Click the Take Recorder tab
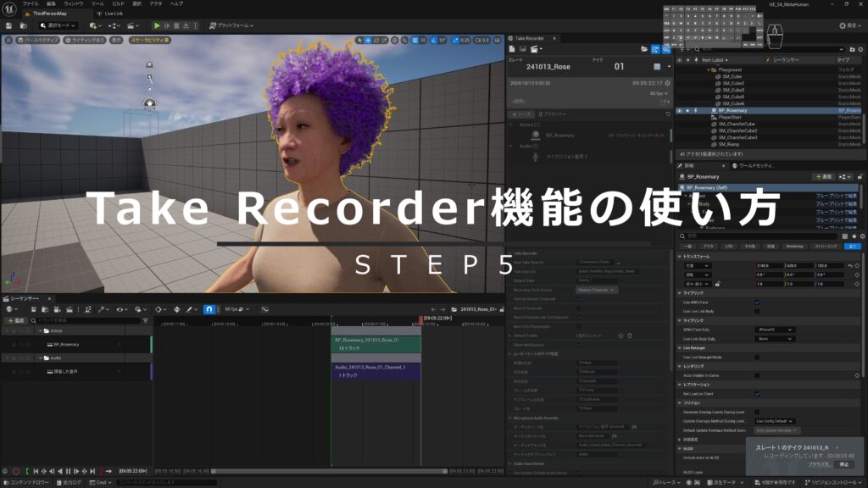The height and width of the screenshot is (488, 868). (x=529, y=38)
